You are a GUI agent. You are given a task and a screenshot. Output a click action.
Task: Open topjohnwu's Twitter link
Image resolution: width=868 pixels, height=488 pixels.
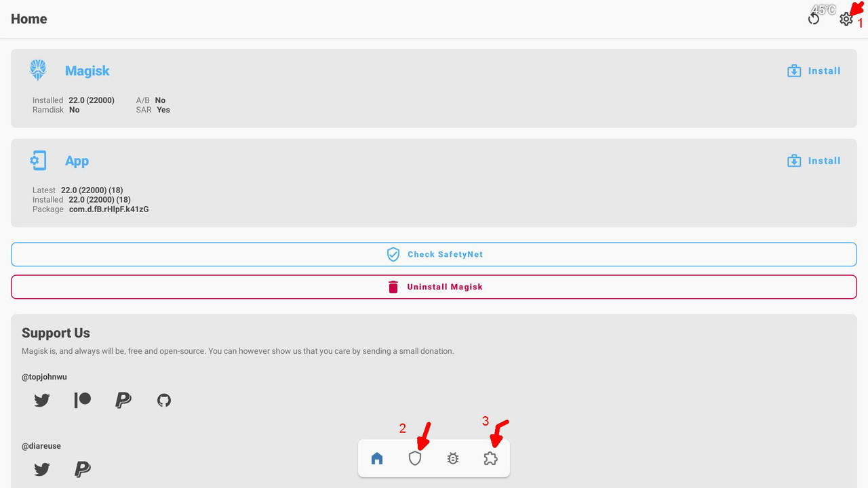tap(42, 401)
